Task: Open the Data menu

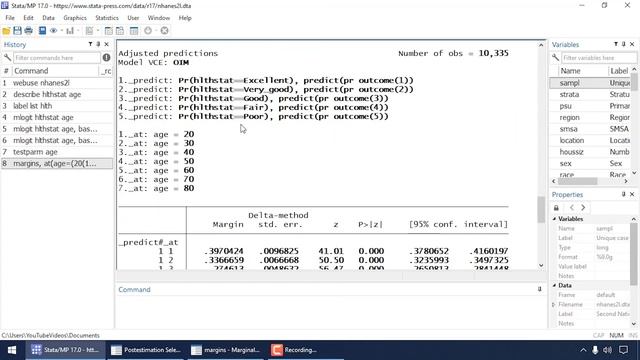Action: tap(48, 18)
